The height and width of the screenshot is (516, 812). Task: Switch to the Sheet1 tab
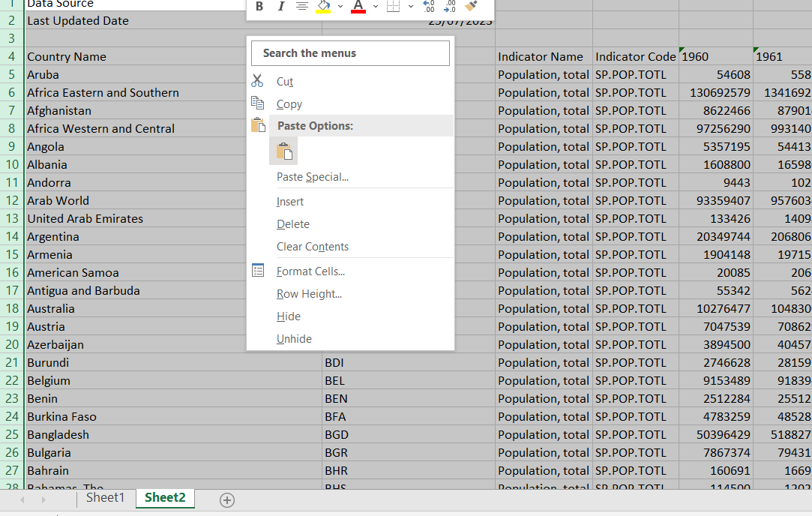[x=105, y=497]
